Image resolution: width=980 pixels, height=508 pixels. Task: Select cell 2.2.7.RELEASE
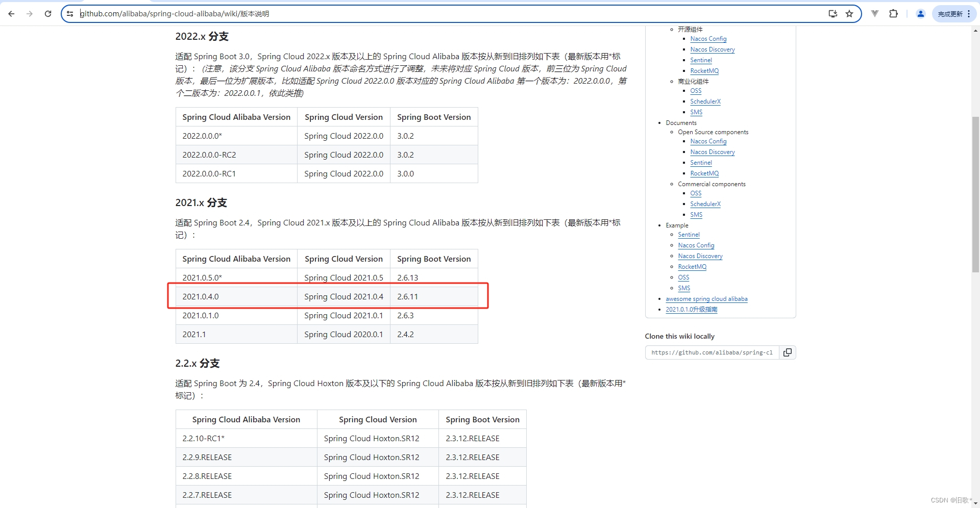[x=246, y=495]
